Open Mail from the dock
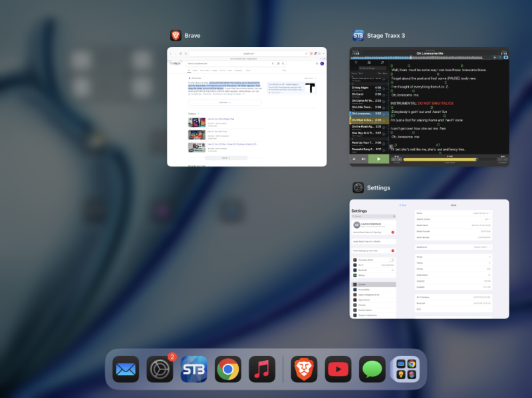This screenshot has width=532, height=398. click(x=126, y=369)
